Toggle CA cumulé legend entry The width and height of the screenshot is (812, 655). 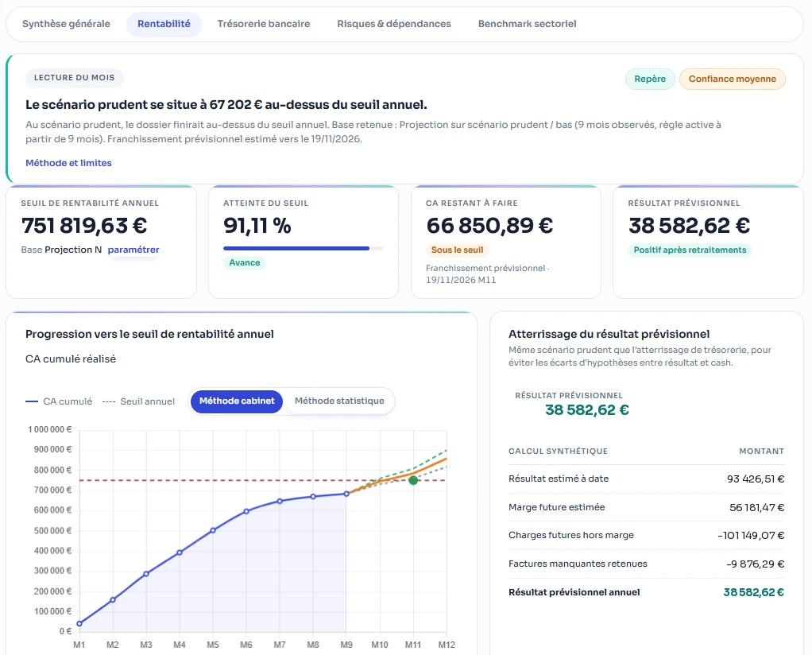coord(59,401)
